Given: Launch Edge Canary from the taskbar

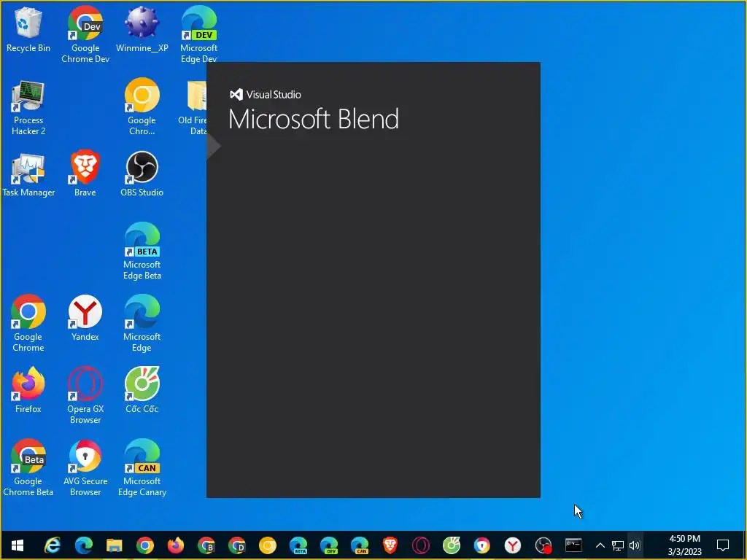Looking at the screenshot, I should [360, 545].
